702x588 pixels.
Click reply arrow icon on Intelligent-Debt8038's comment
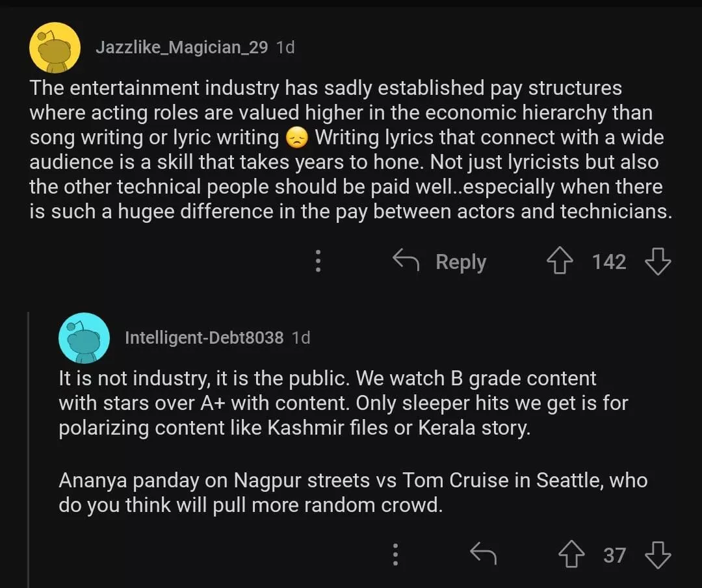coord(483,555)
